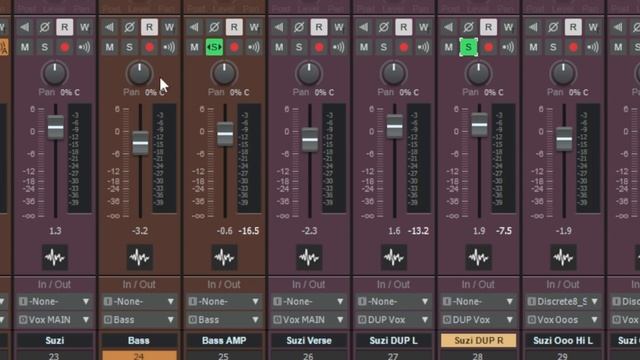Select highlighted Suzi DUP R track name
Screen dimensions: 640x360
pos(478,340)
